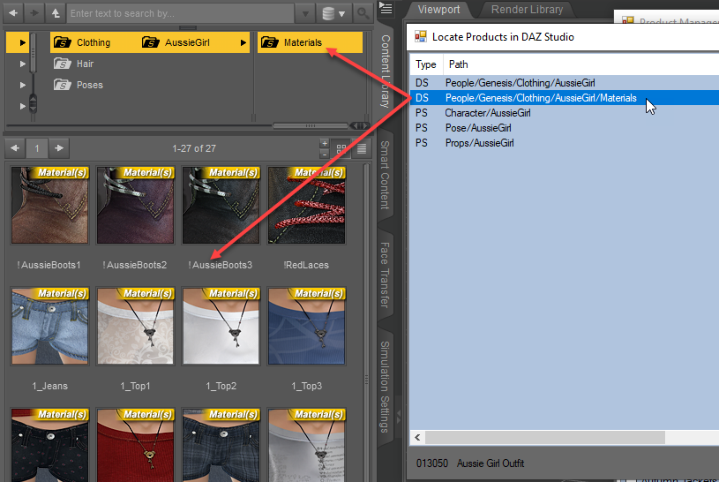Click the navigate back arrow icon

click(x=13, y=14)
